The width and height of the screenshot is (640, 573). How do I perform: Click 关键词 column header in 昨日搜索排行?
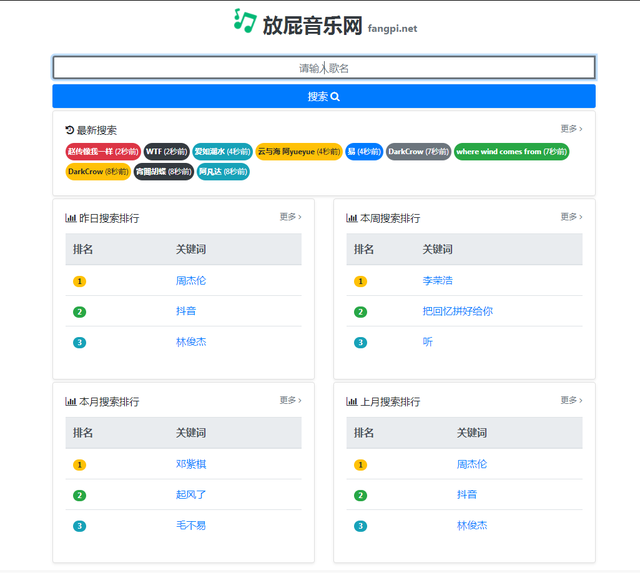point(191,249)
